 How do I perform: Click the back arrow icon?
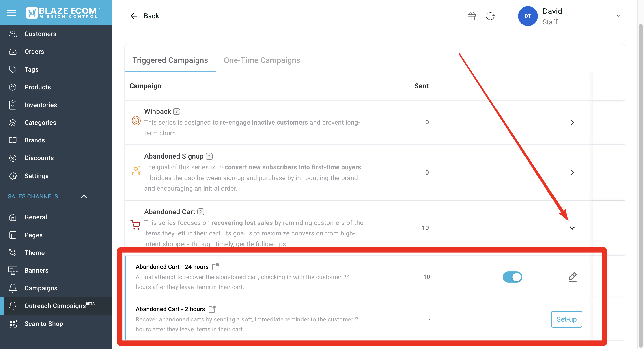(134, 16)
